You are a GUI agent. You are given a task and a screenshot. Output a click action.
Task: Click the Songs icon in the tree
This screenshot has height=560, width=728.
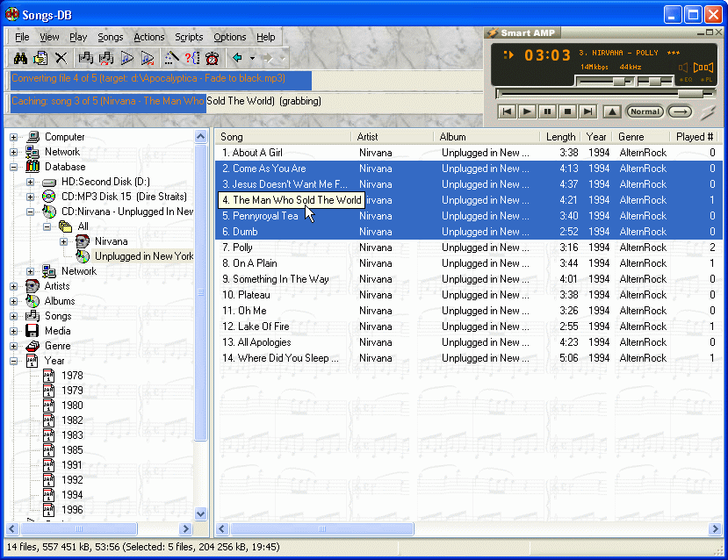(x=32, y=316)
